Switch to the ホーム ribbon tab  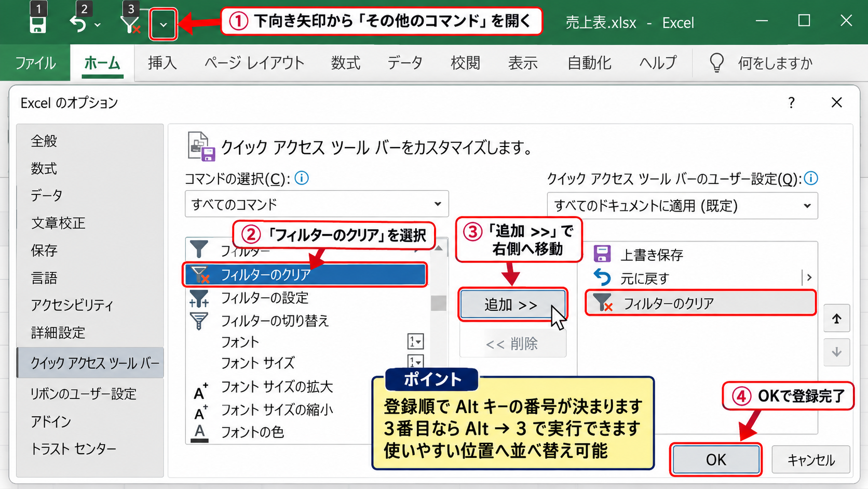(102, 63)
